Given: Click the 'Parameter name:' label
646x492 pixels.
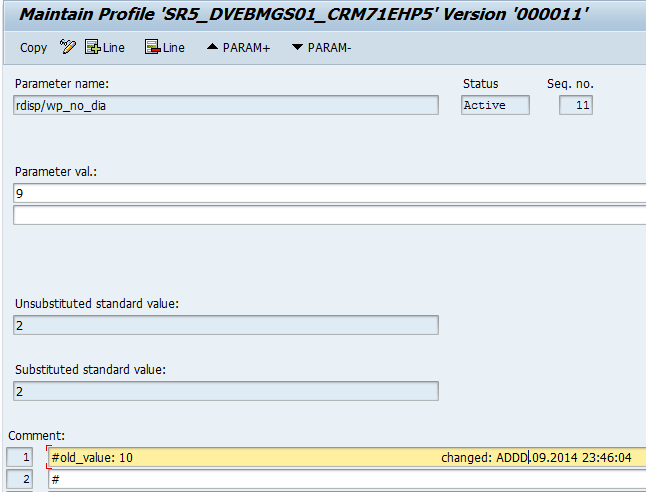Looking at the screenshot, I should coord(62,84).
